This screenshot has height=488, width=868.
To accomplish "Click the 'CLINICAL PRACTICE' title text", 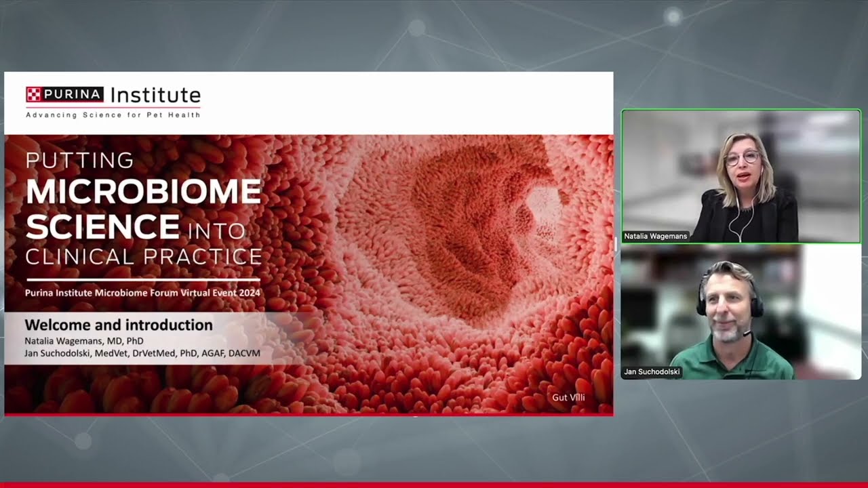I will (x=144, y=256).
